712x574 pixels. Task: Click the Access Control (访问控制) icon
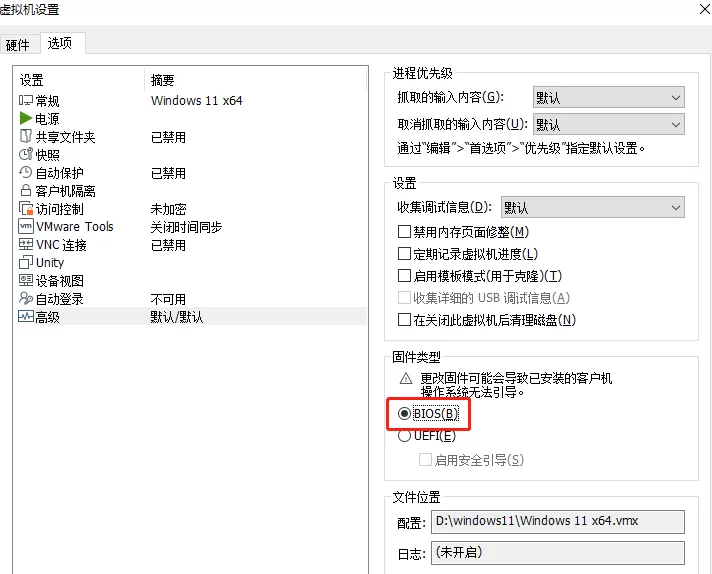tap(26, 208)
